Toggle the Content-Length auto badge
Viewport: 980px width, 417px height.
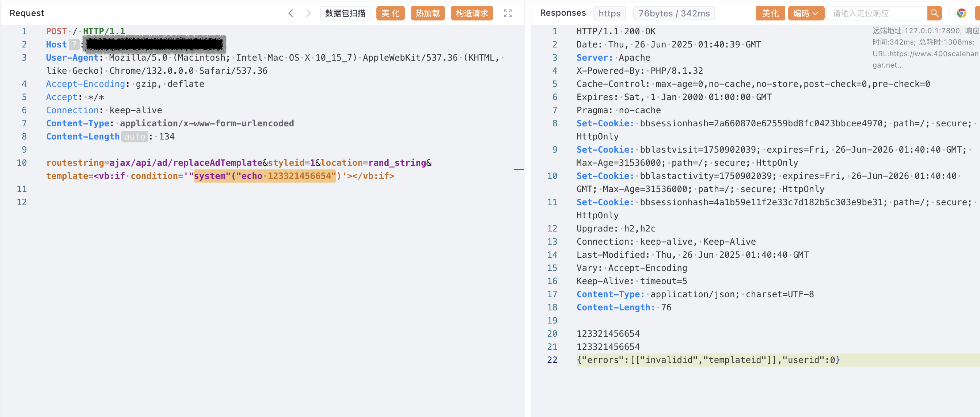pyautogui.click(x=135, y=137)
